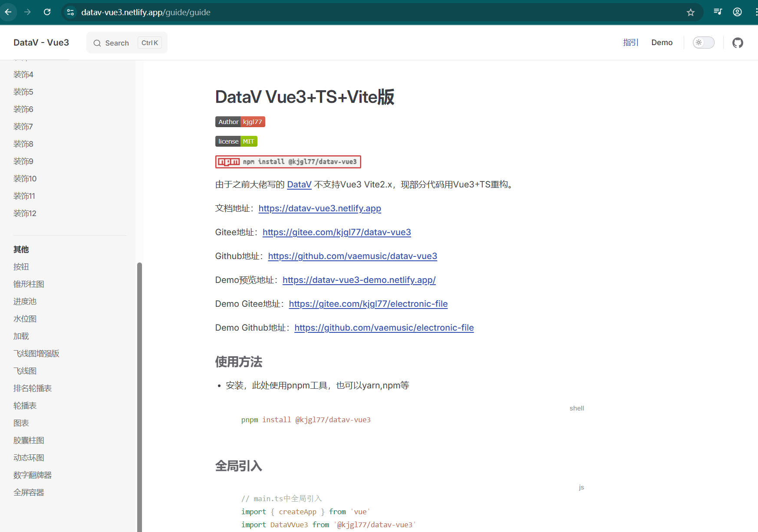Go forward in the browser
This screenshot has width=758, height=532.
click(27, 12)
